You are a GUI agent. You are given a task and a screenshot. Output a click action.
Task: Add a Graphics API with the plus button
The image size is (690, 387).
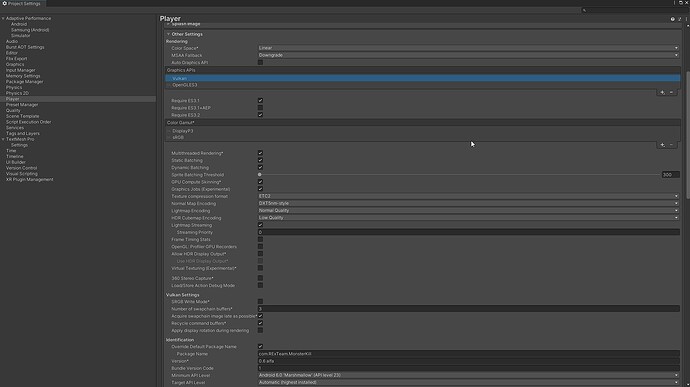[662, 92]
